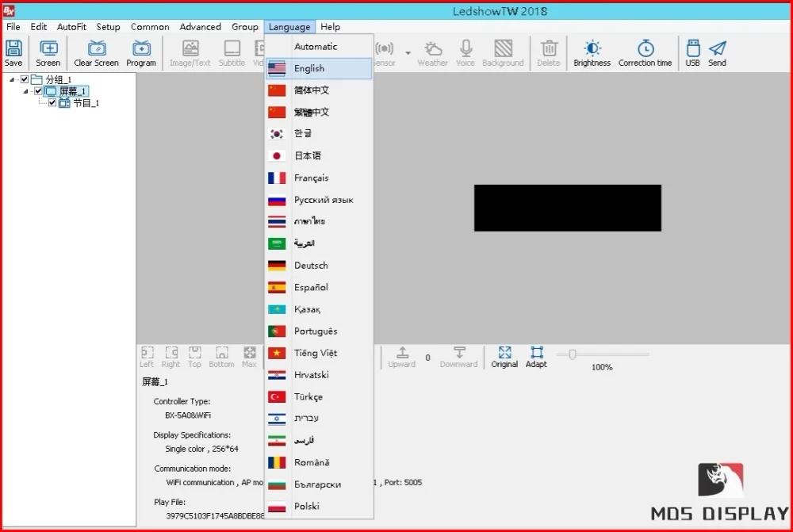This screenshot has width=793, height=532.
Task: Select Deutsch language
Action: (319, 266)
